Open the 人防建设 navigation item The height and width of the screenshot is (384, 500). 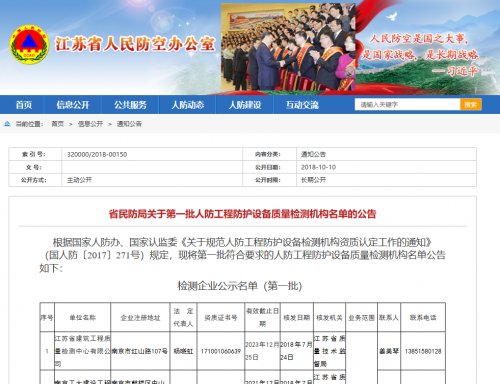point(245,105)
